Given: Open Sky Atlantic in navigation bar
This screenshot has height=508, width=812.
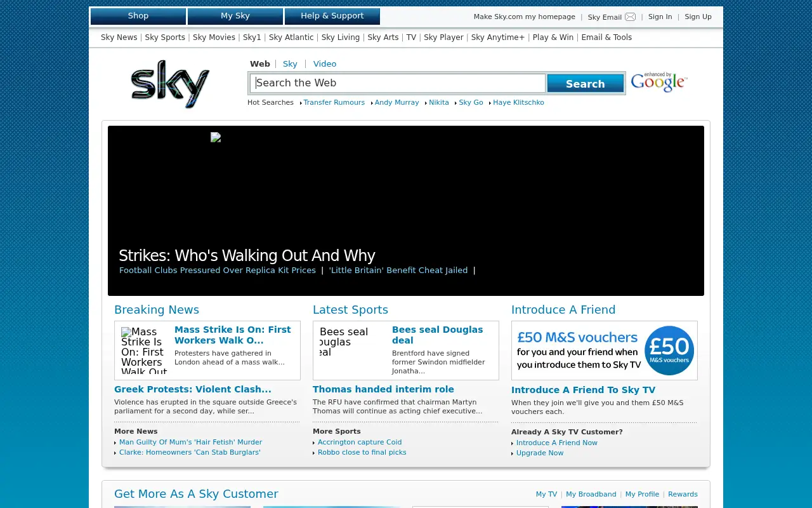Looking at the screenshot, I should click(291, 37).
